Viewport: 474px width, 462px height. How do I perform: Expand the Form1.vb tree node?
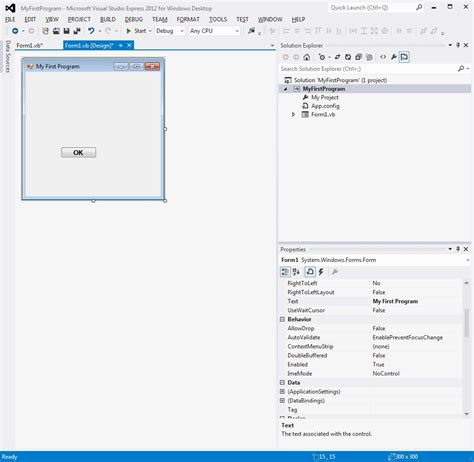click(293, 114)
